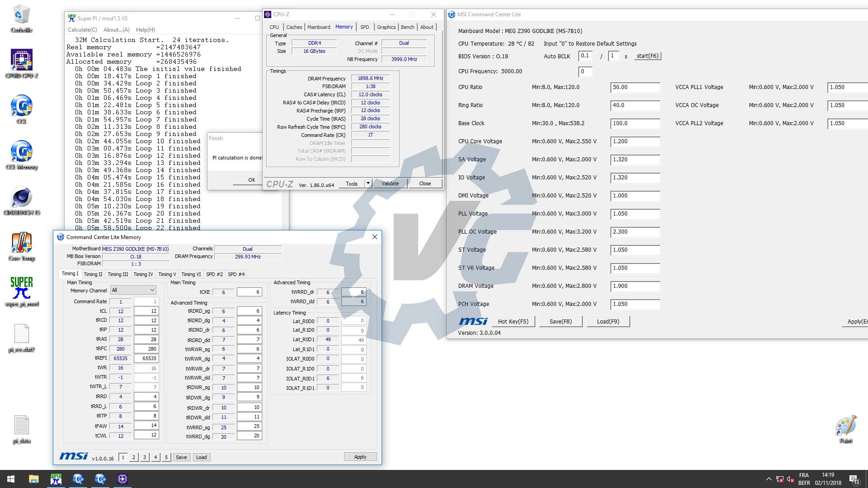Viewport: 868px width, 488px height.
Task: Select memory profile 3 button
Action: [x=145, y=457]
